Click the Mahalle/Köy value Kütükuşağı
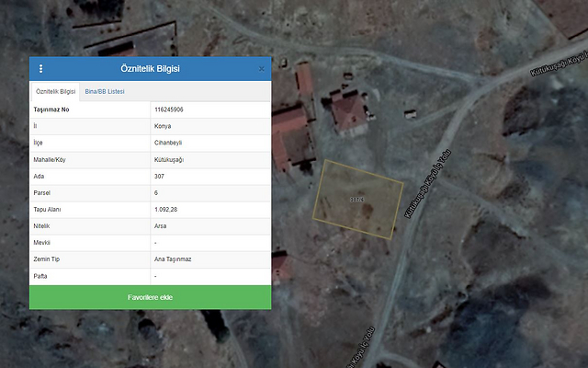Image resolution: width=588 pixels, height=368 pixels. 170,159
